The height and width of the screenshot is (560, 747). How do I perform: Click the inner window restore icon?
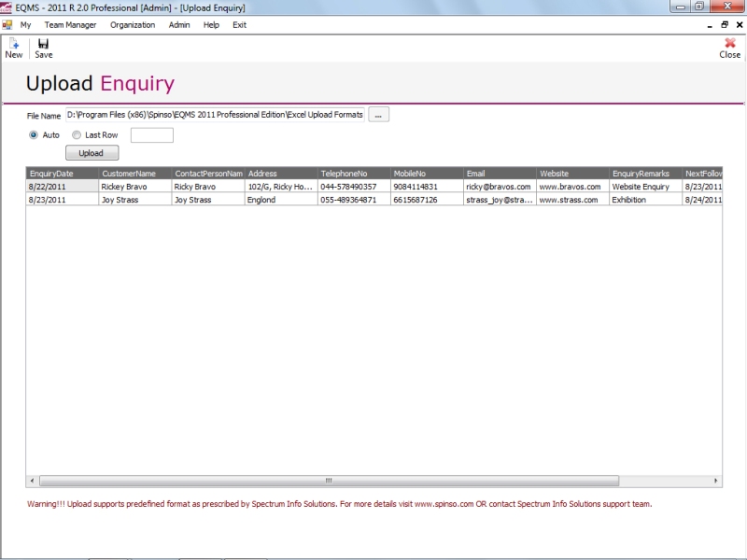point(725,25)
